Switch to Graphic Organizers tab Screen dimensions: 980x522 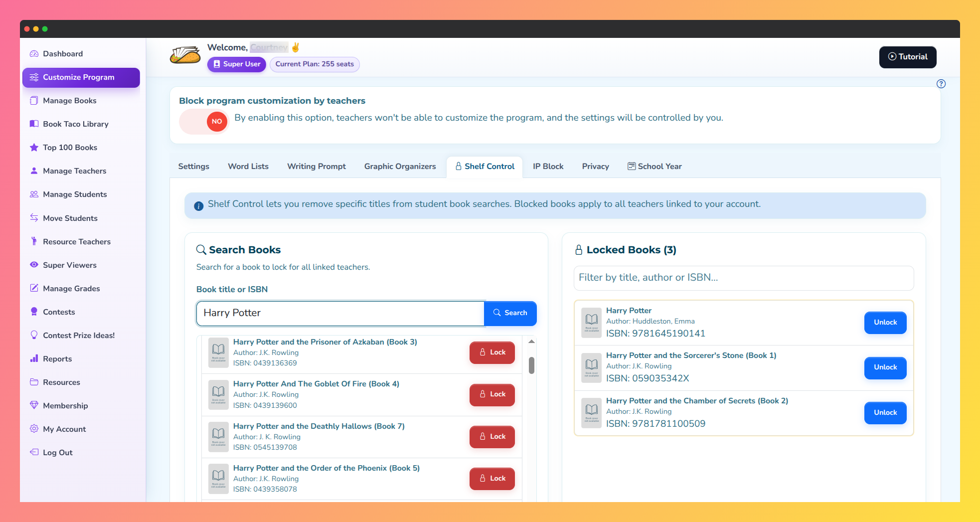[400, 167]
